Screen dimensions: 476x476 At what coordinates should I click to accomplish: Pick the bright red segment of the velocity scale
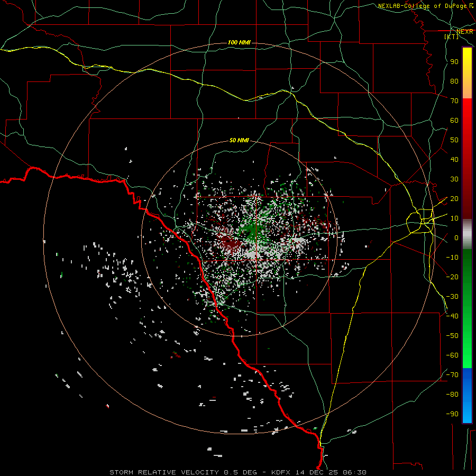[x=467, y=127]
